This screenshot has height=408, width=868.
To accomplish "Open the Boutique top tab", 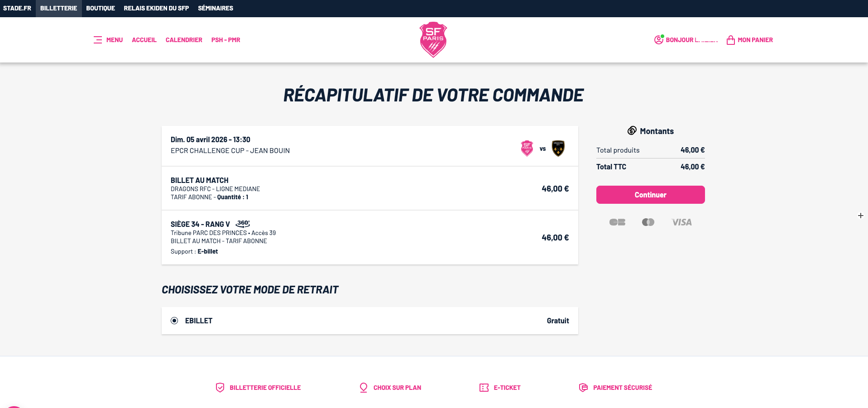I will click(101, 8).
